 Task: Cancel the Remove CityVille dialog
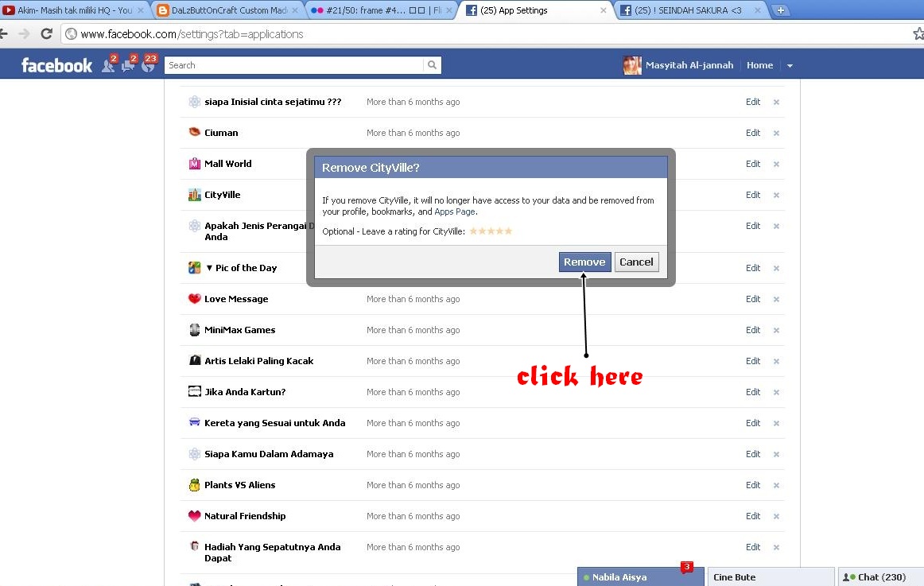(x=636, y=262)
